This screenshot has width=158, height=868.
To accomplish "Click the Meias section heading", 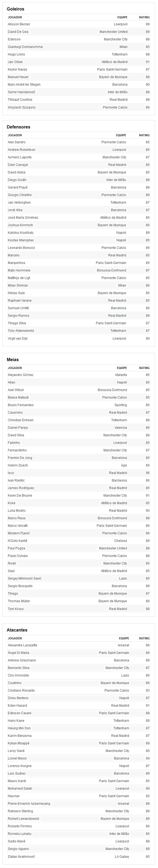I will [13, 360].
